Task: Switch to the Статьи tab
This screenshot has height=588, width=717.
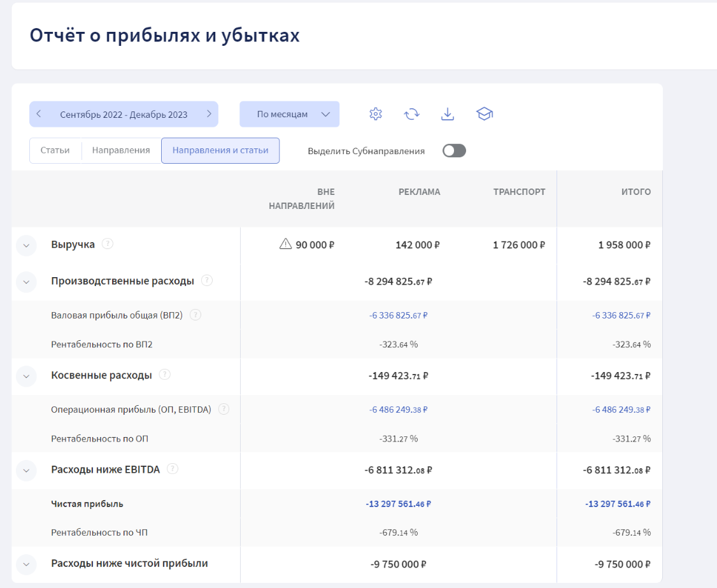Action: 55,151
